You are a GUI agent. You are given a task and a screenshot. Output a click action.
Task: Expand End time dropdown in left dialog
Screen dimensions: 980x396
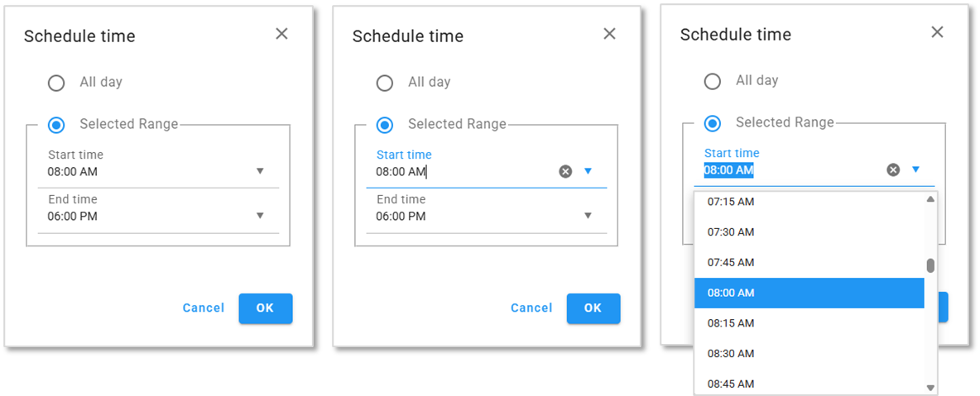[260, 216]
